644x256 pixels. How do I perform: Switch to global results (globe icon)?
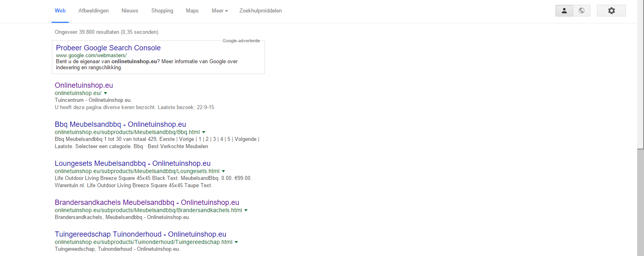(x=582, y=11)
